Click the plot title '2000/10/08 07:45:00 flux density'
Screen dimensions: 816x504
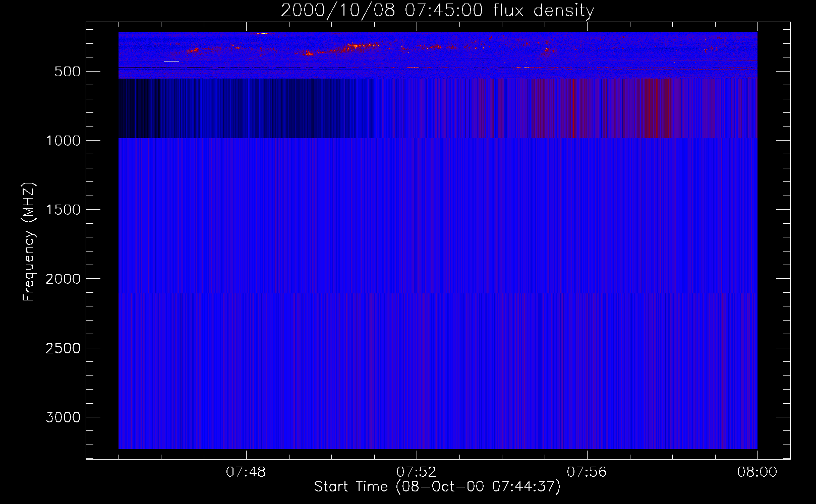(437, 10)
